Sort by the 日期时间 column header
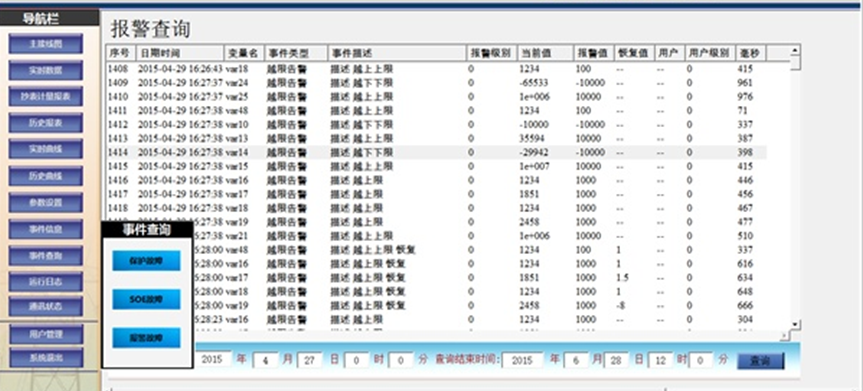This screenshot has width=863, height=391. pos(180,53)
